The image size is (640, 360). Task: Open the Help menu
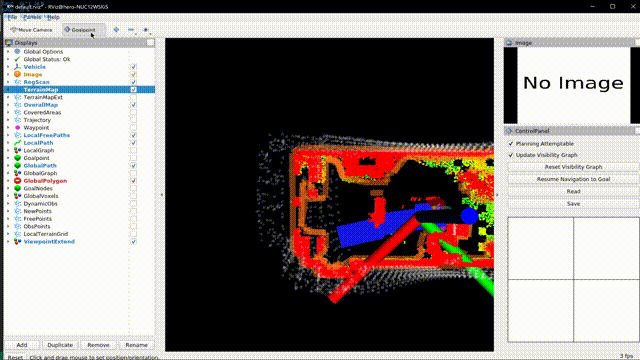[53, 17]
